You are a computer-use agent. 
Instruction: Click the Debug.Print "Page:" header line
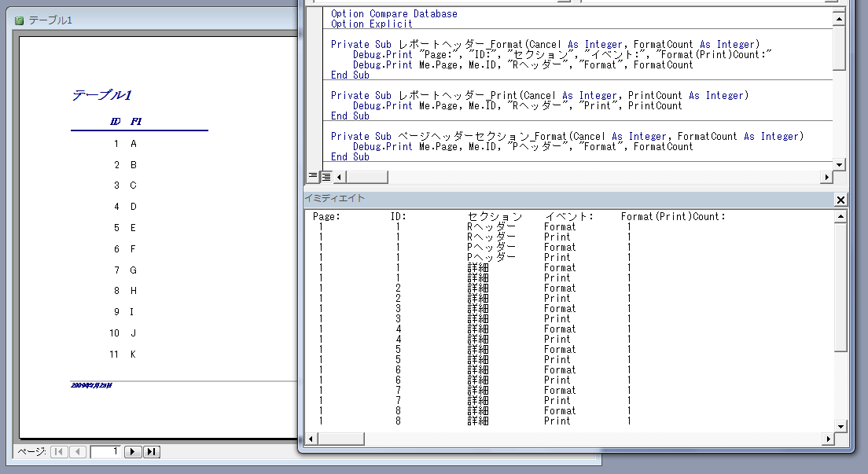coord(562,54)
